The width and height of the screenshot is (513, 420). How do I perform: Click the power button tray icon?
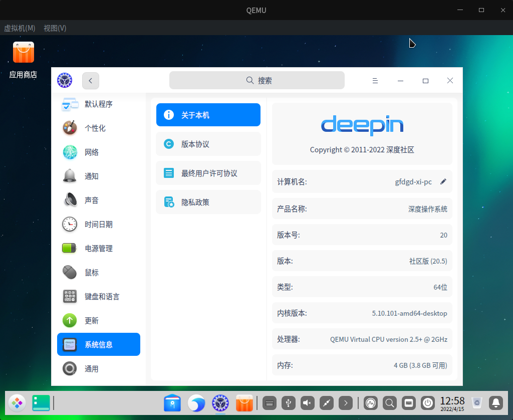point(428,403)
